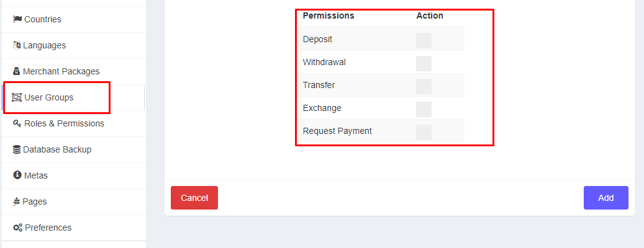
Task: Click the Add button
Action: 605,198
